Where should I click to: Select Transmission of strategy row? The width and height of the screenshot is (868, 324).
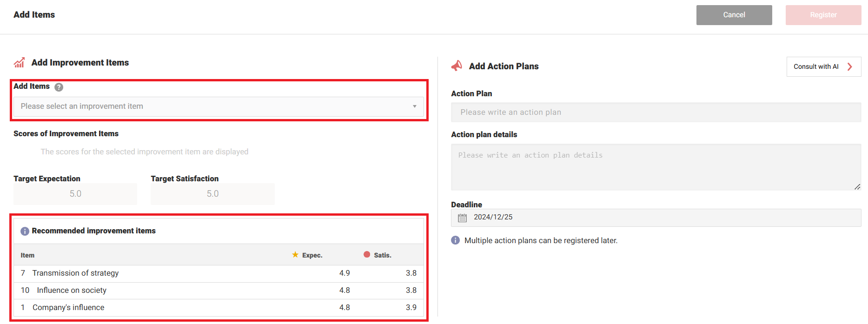click(219, 273)
